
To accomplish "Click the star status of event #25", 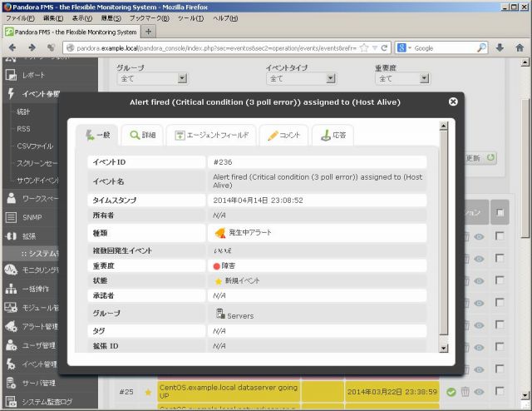I will [x=148, y=393].
